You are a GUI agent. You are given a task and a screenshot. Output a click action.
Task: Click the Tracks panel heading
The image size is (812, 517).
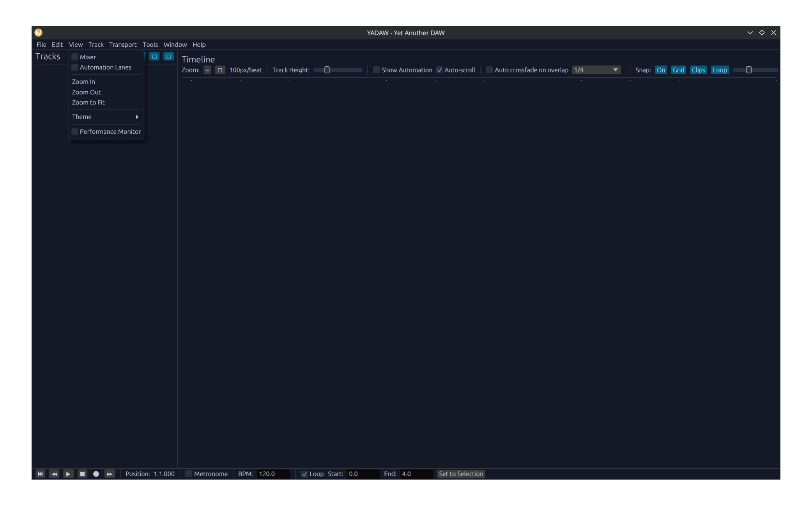[x=48, y=57]
